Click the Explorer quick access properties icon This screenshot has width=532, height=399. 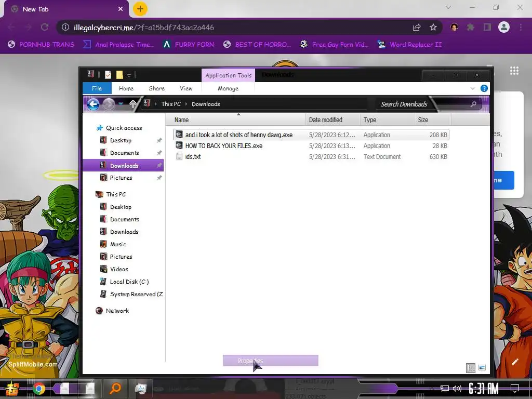(108, 75)
